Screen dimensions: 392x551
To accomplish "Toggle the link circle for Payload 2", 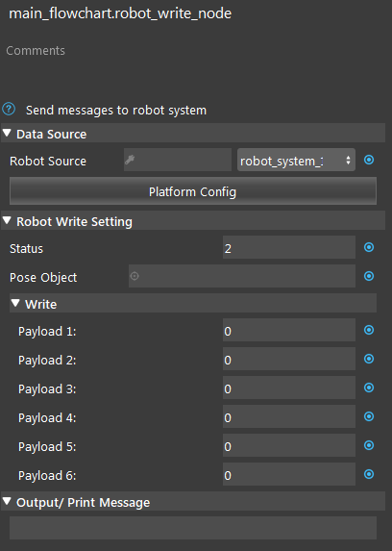I will click(369, 359).
